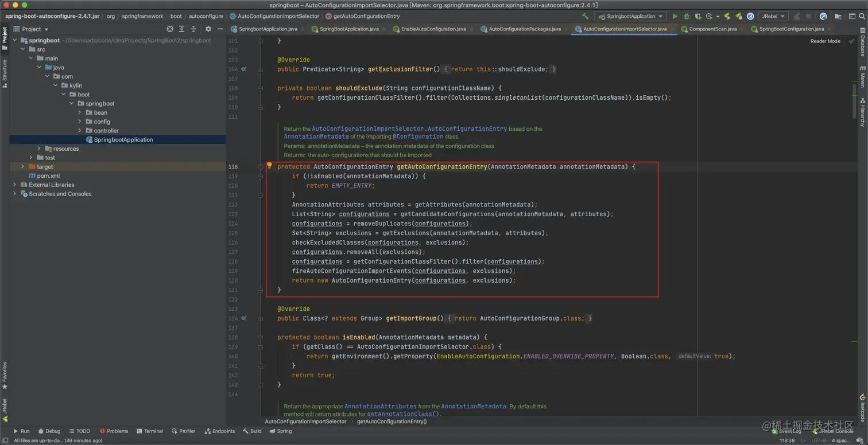Open Project Structure folder icon in toolbar
868x445 pixels.
(838, 17)
